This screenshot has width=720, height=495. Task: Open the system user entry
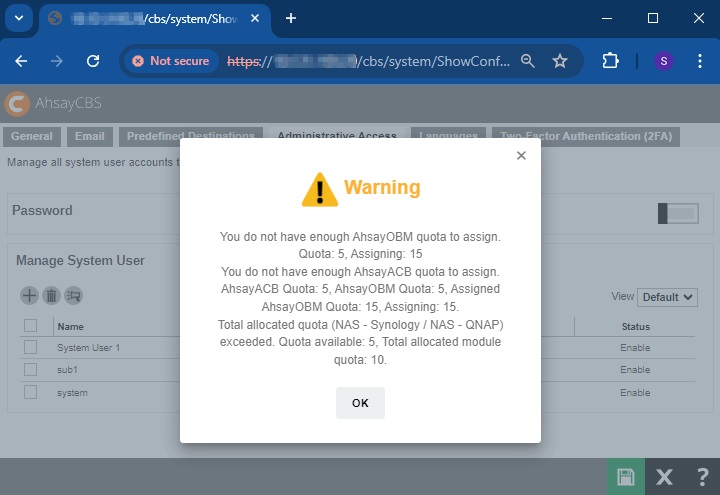click(72, 393)
